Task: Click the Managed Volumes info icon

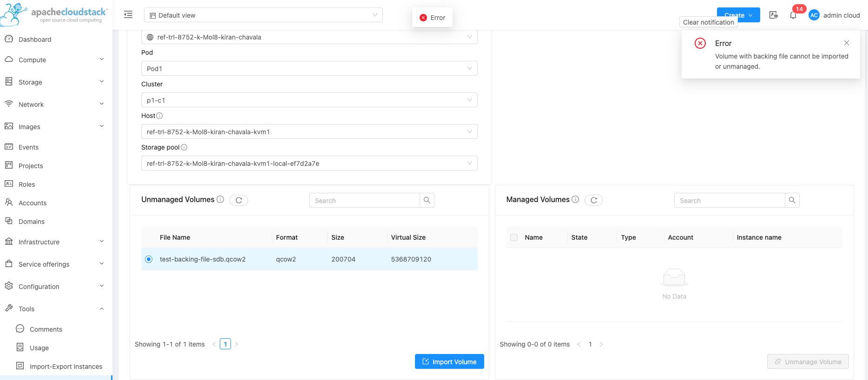Action: point(575,199)
